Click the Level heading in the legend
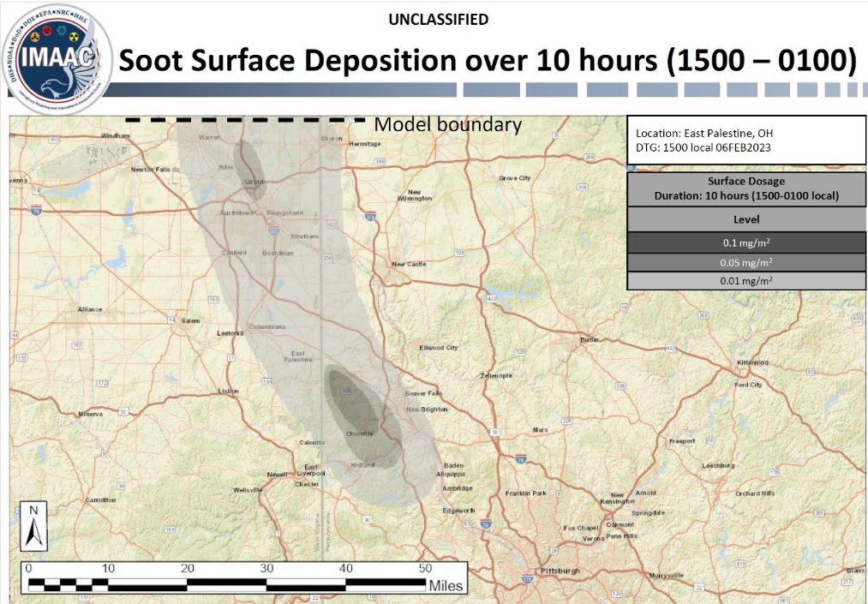868x604 pixels. click(746, 219)
